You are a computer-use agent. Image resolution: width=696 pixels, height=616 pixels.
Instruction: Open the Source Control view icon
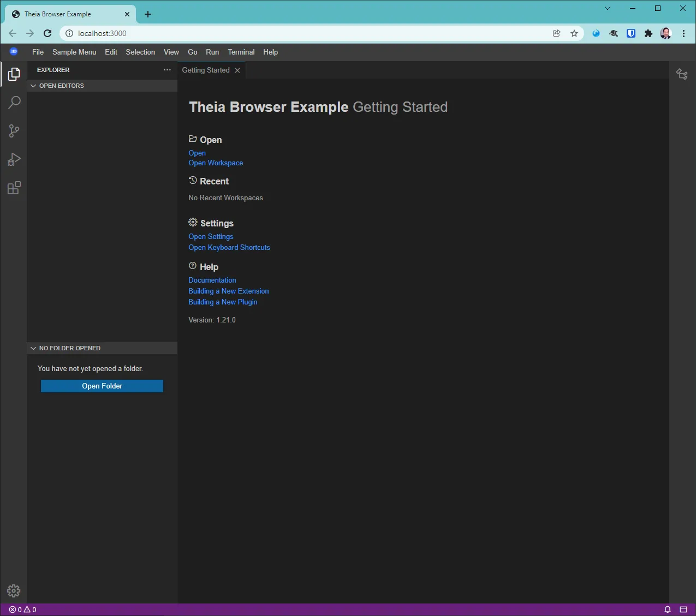coord(14,131)
